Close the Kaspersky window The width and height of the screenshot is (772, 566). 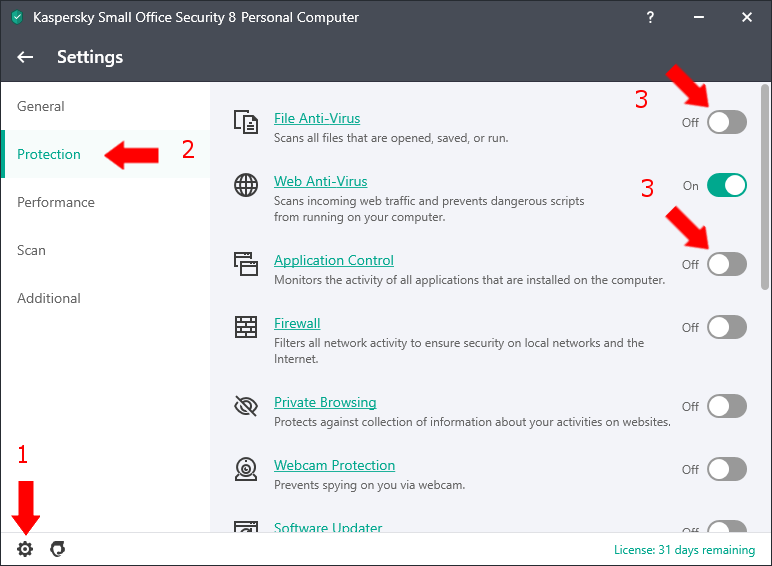click(x=746, y=17)
